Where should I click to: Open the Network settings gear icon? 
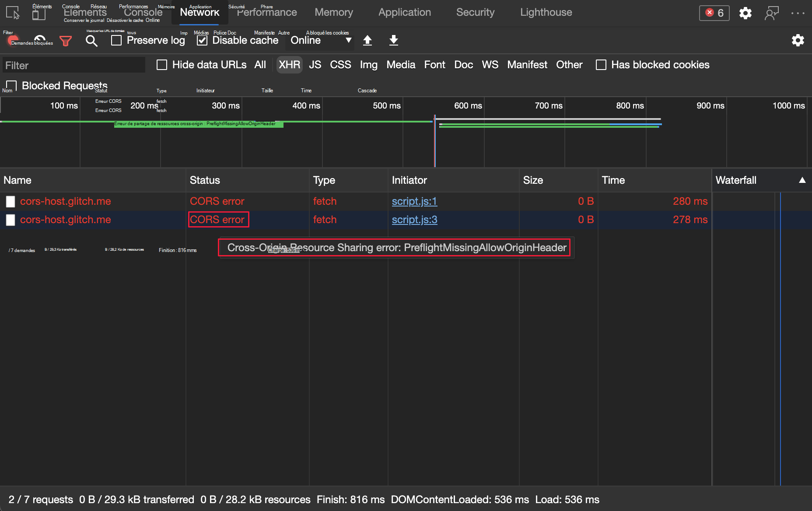point(798,40)
